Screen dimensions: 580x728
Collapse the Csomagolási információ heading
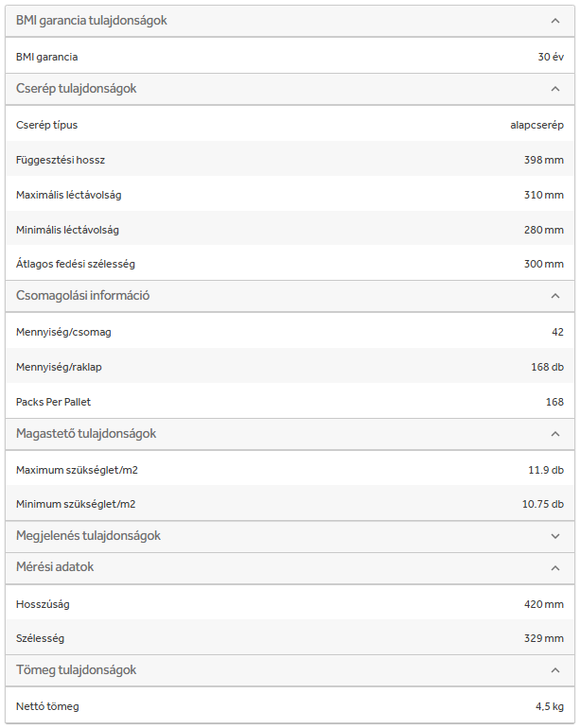coord(83,296)
